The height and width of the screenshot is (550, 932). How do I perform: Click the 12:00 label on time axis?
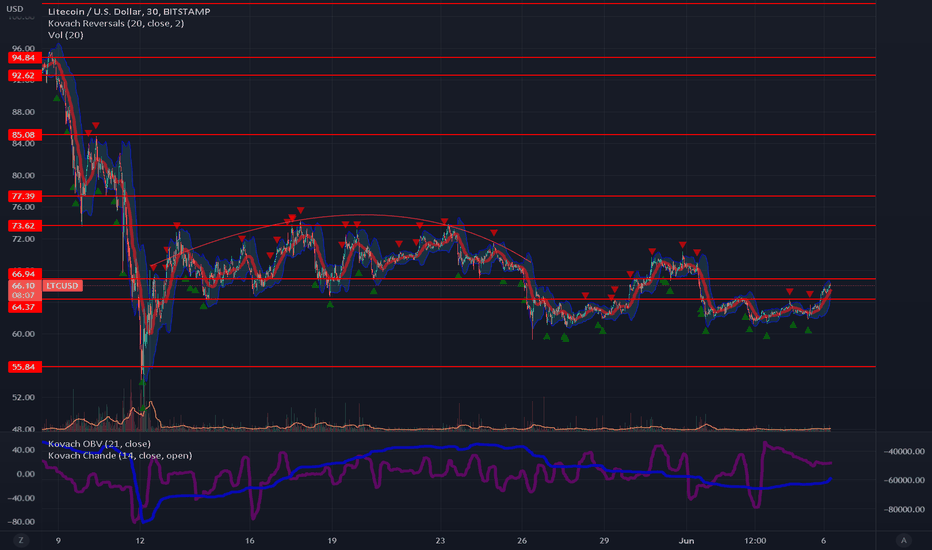pos(755,540)
